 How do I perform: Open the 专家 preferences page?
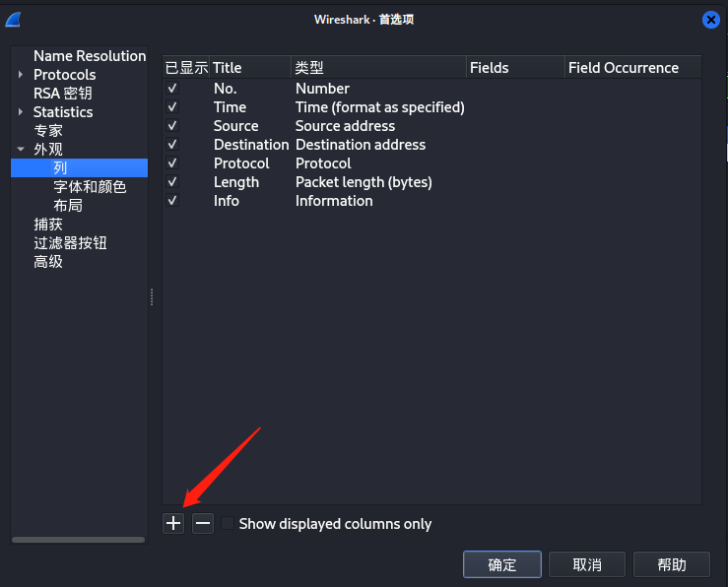tap(48, 130)
